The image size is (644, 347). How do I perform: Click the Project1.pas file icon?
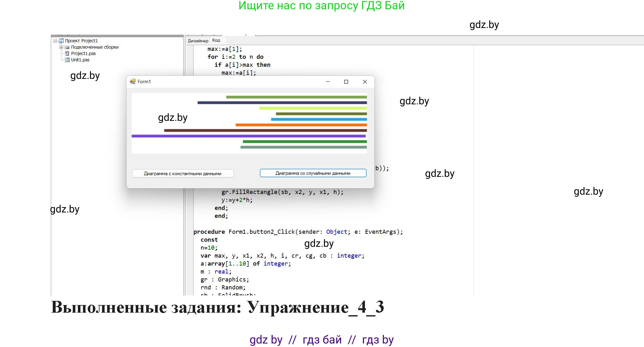coord(67,53)
